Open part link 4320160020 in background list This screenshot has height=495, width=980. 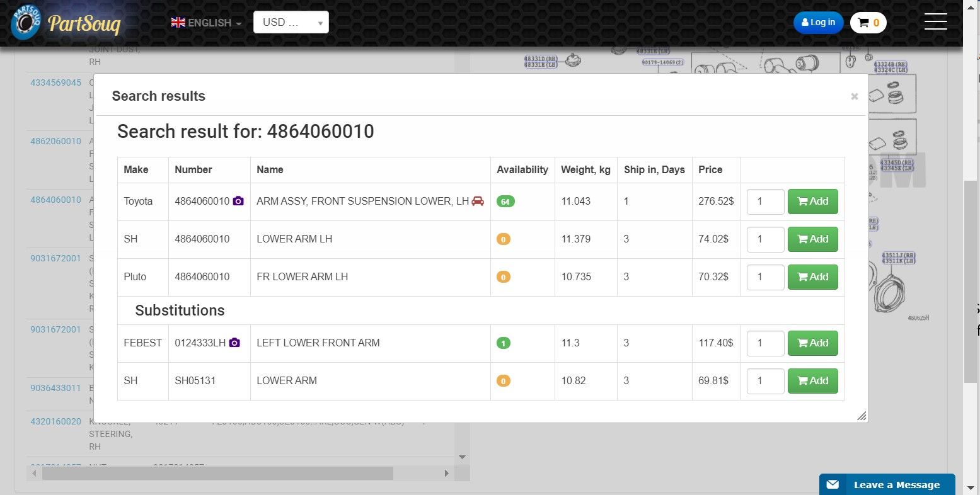pyautogui.click(x=55, y=421)
